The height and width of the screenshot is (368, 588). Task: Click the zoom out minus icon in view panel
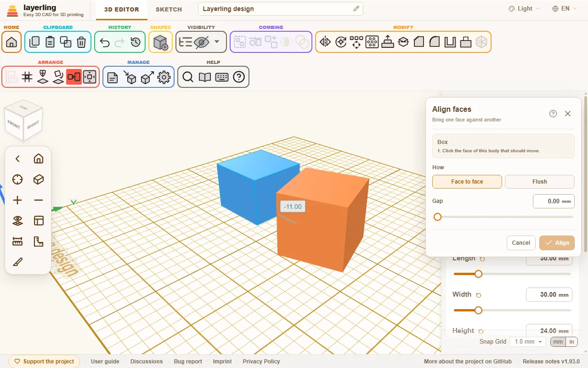(x=39, y=200)
